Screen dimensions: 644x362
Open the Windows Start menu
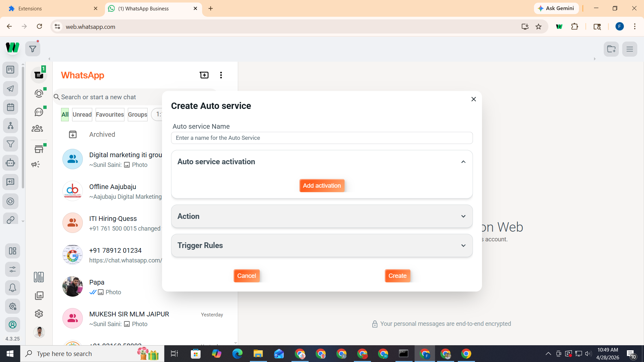pyautogui.click(x=10, y=354)
